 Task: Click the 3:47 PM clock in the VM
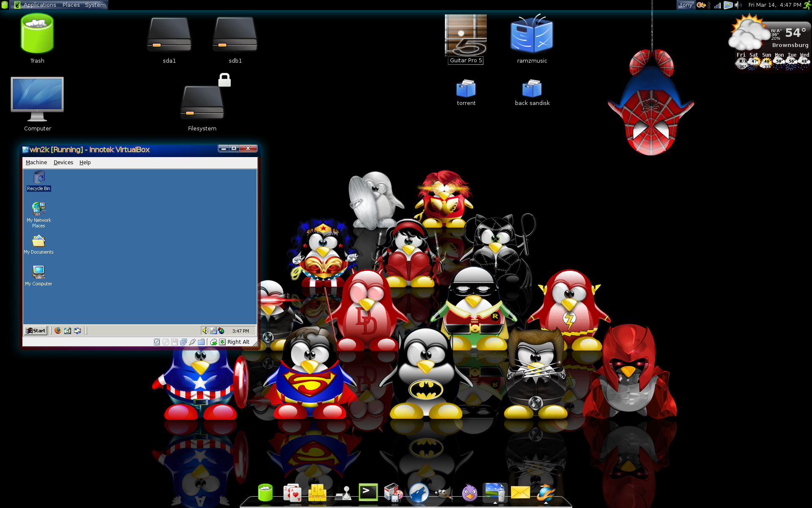241,331
